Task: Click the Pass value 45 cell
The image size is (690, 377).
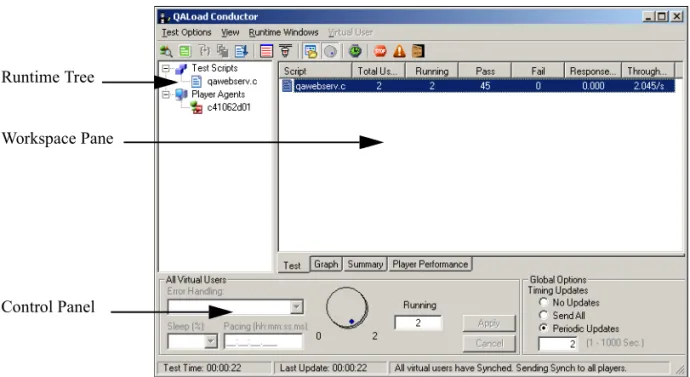Action: (485, 86)
